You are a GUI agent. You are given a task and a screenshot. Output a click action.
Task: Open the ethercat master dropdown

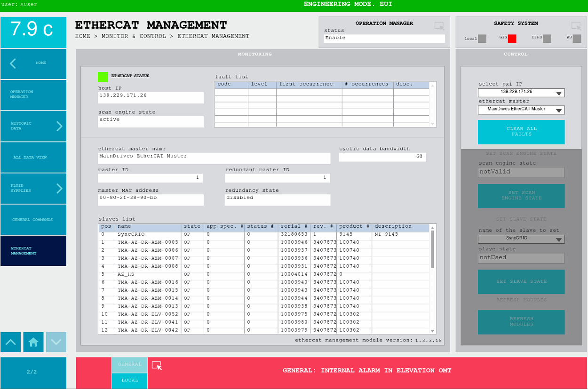(x=521, y=110)
